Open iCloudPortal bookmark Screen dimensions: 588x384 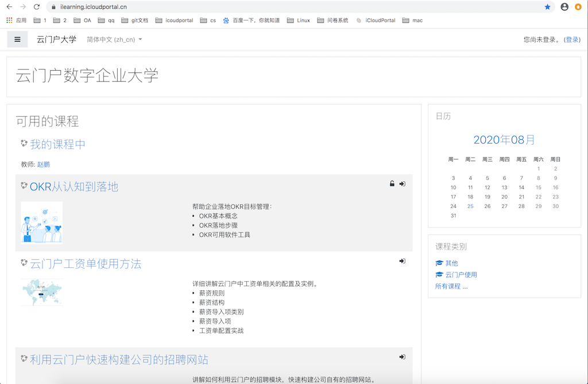[x=376, y=20]
